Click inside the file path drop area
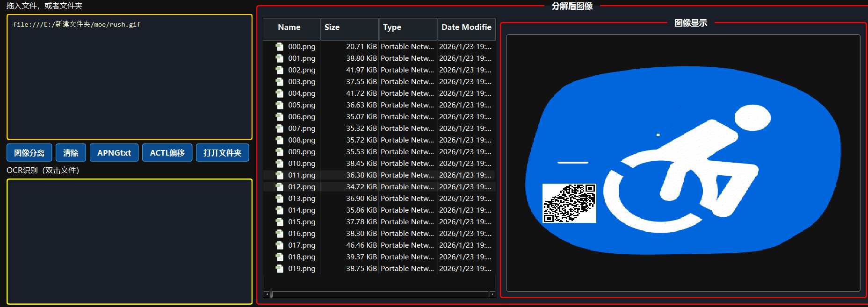This screenshot has height=307, width=868. tap(130, 77)
